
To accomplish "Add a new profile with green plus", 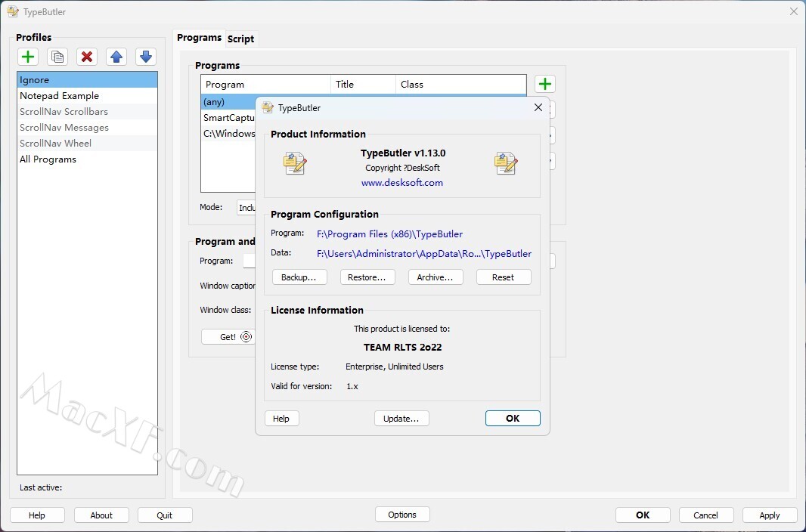I will click(28, 57).
